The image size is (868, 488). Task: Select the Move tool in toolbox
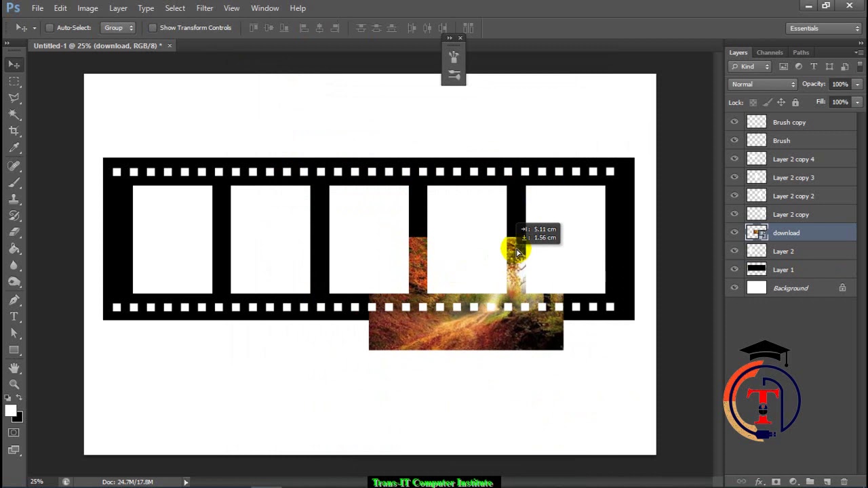point(14,64)
